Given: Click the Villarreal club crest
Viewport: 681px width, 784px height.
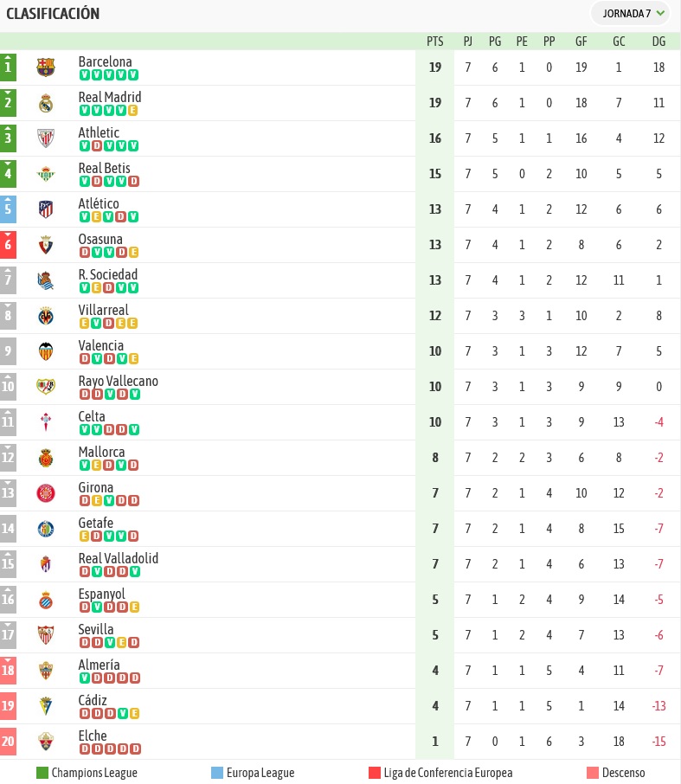Looking at the screenshot, I should [x=46, y=316].
